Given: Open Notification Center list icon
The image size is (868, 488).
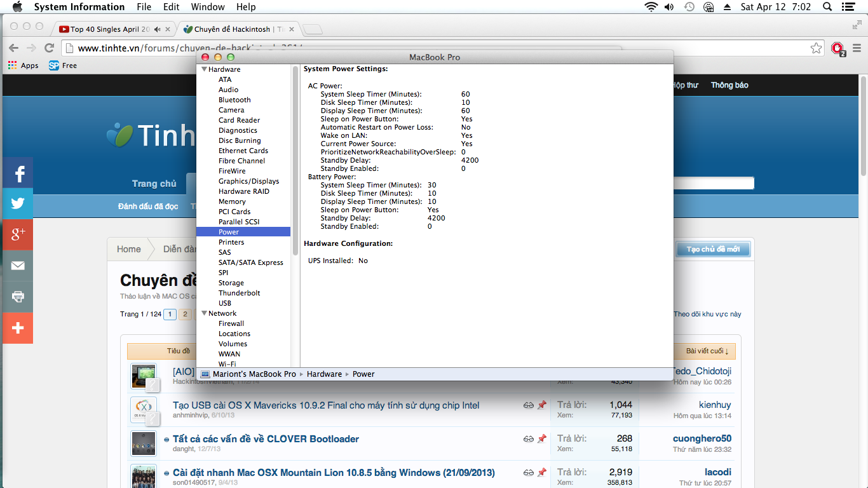Looking at the screenshot, I should pyautogui.click(x=847, y=7).
